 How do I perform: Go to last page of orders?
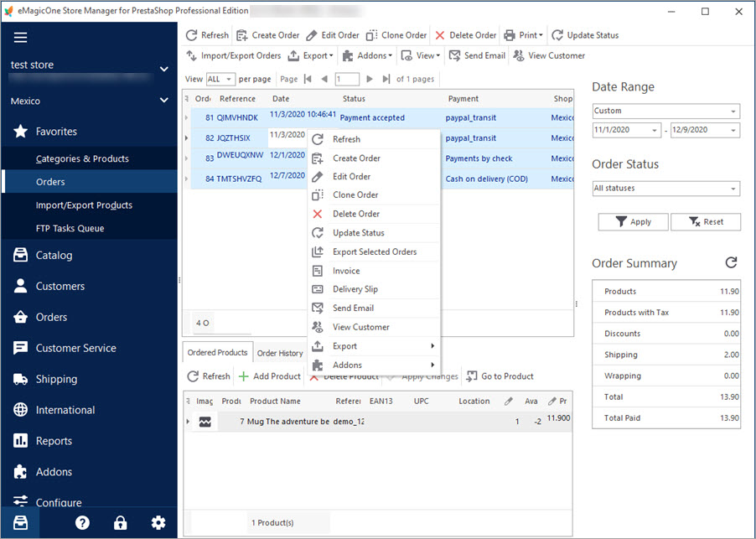pyautogui.click(x=386, y=79)
